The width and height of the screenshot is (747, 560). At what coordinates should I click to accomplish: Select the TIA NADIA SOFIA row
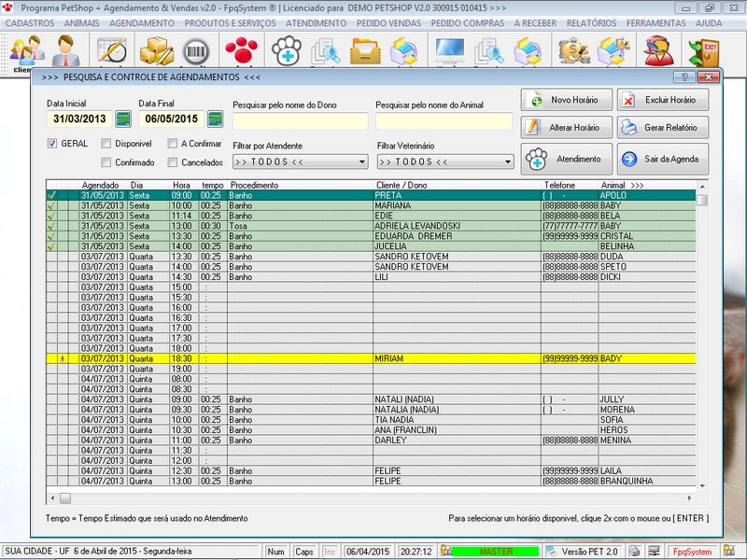[371, 420]
